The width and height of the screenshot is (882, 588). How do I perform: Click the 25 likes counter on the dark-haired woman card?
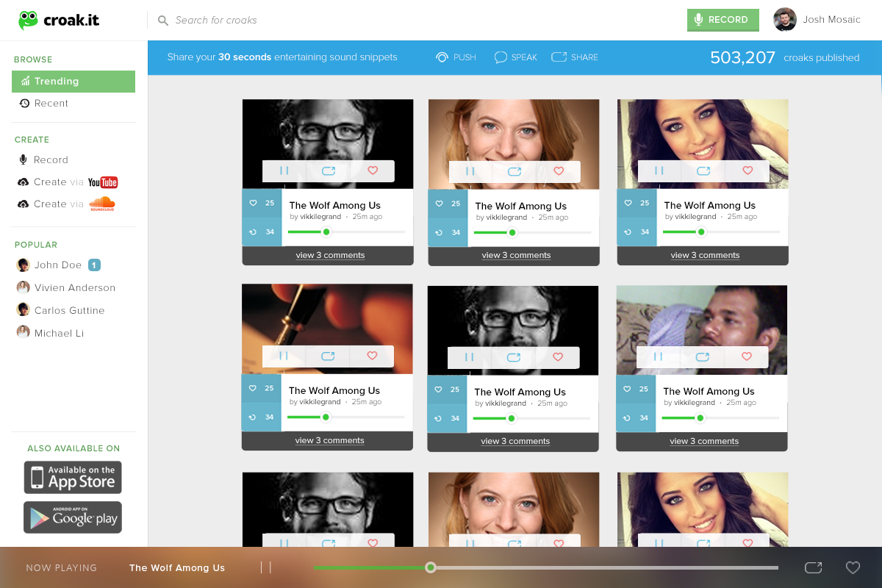tap(637, 203)
